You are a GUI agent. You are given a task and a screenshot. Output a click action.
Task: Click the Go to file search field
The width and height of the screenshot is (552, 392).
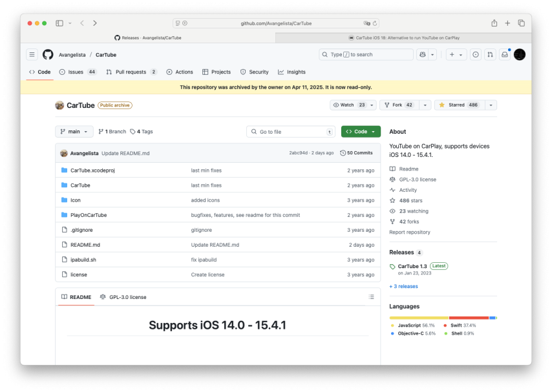coord(290,132)
